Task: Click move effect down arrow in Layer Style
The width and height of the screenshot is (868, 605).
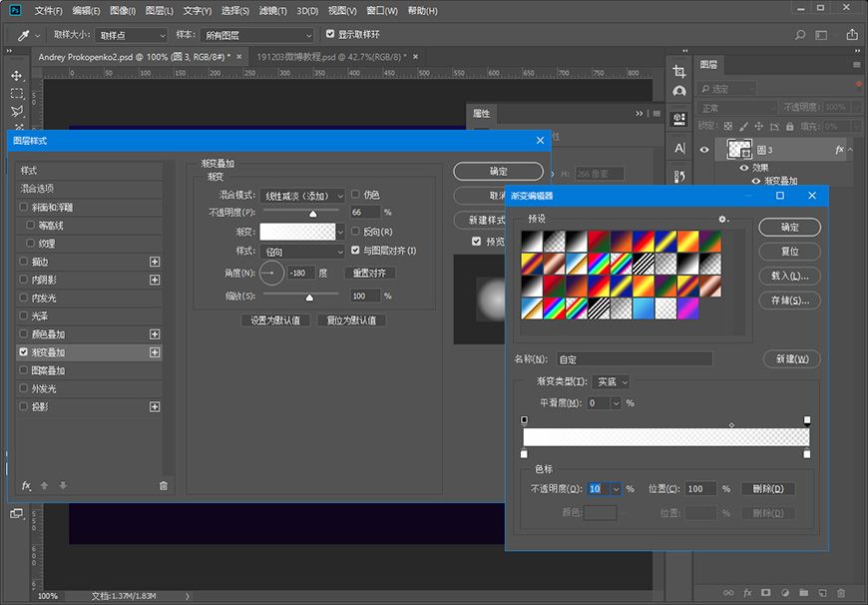Action: point(63,485)
